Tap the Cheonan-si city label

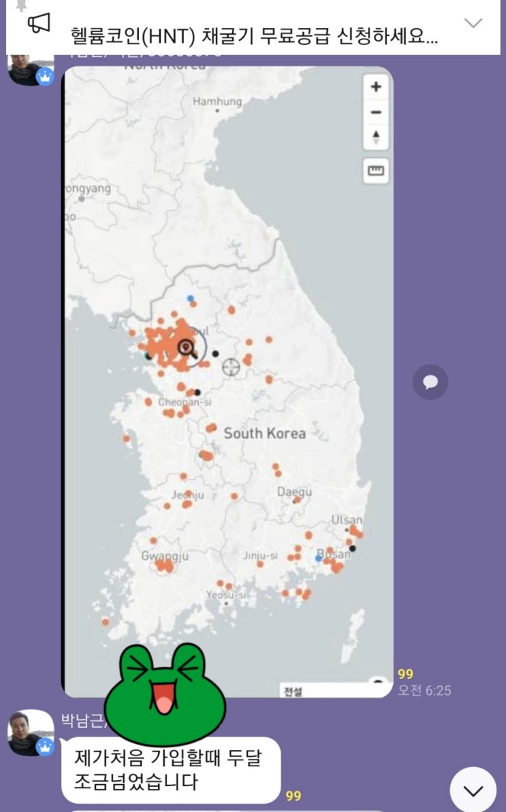coord(185,402)
